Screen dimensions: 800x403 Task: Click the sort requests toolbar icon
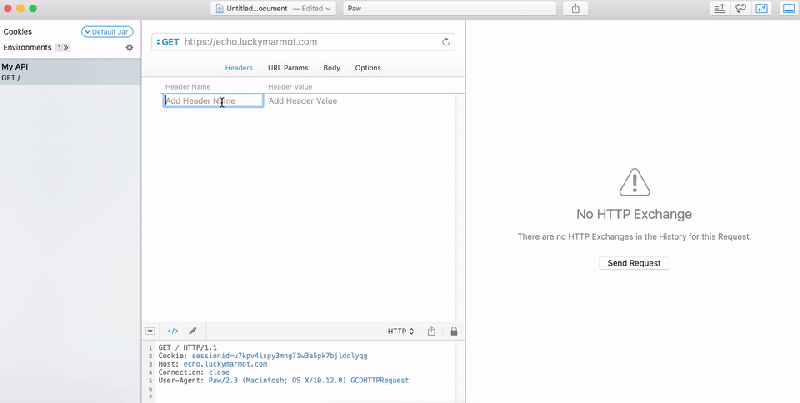point(720,8)
